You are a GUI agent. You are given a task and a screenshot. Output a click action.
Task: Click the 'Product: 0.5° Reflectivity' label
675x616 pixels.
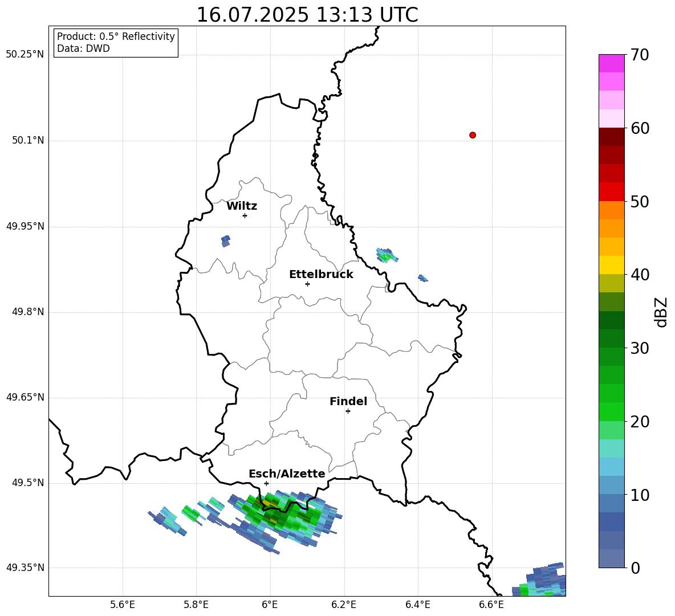pos(116,36)
